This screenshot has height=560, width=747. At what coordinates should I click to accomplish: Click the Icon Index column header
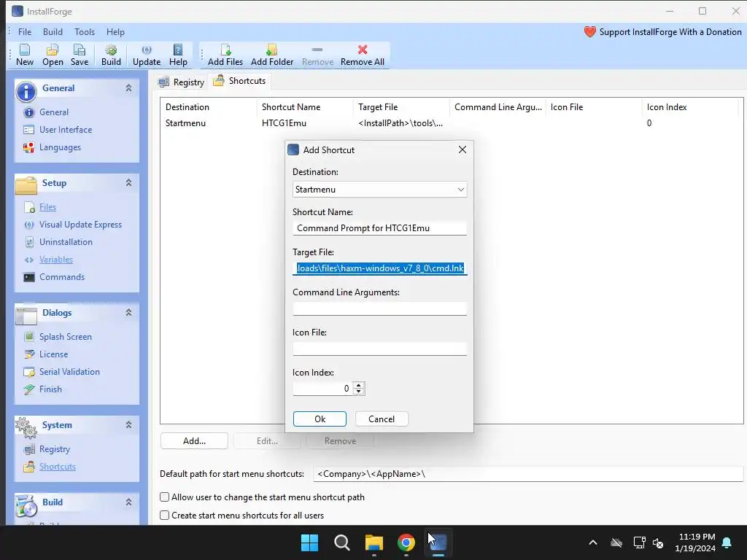[x=691, y=107]
